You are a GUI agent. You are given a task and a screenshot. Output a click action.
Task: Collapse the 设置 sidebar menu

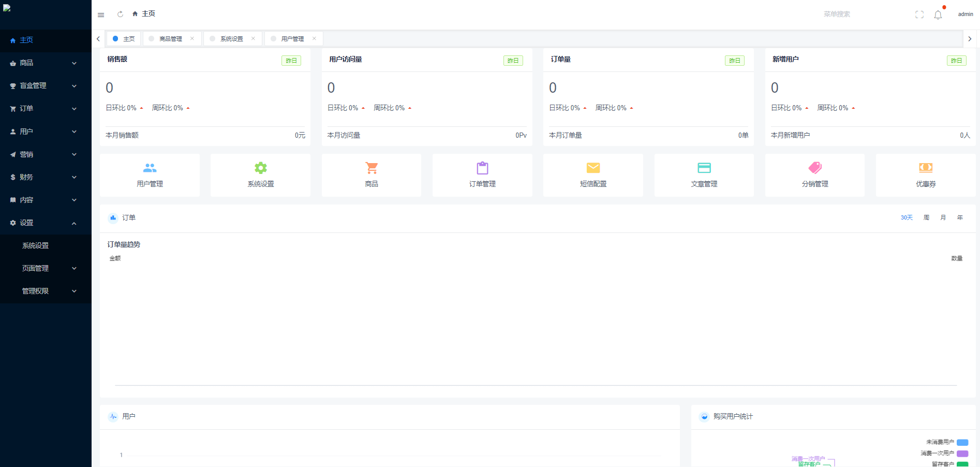tap(44, 223)
